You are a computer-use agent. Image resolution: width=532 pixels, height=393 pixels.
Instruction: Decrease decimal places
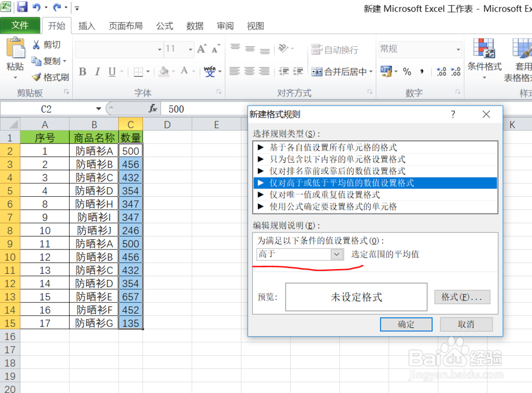[x=456, y=72]
